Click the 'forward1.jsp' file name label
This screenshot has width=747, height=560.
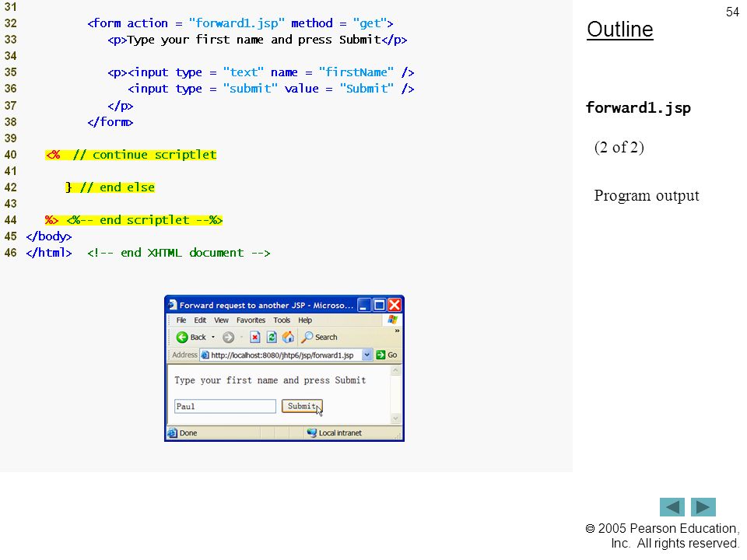pos(638,108)
